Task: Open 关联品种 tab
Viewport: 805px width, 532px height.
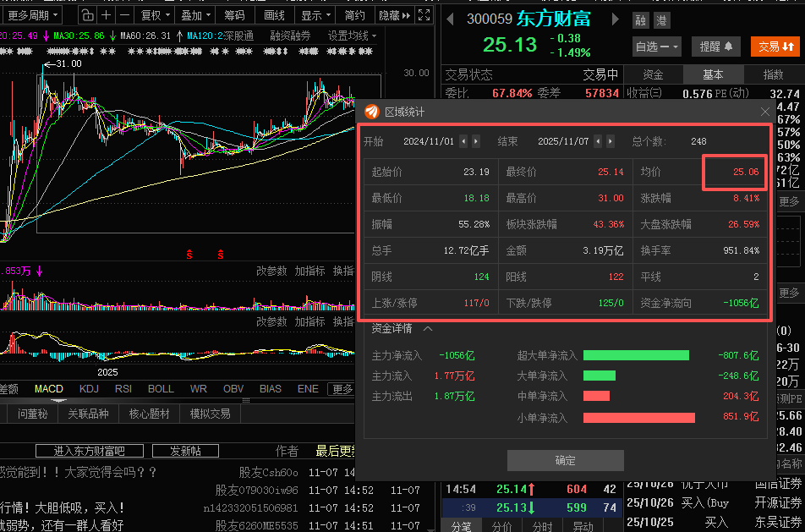Action: (x=88, y=414)
